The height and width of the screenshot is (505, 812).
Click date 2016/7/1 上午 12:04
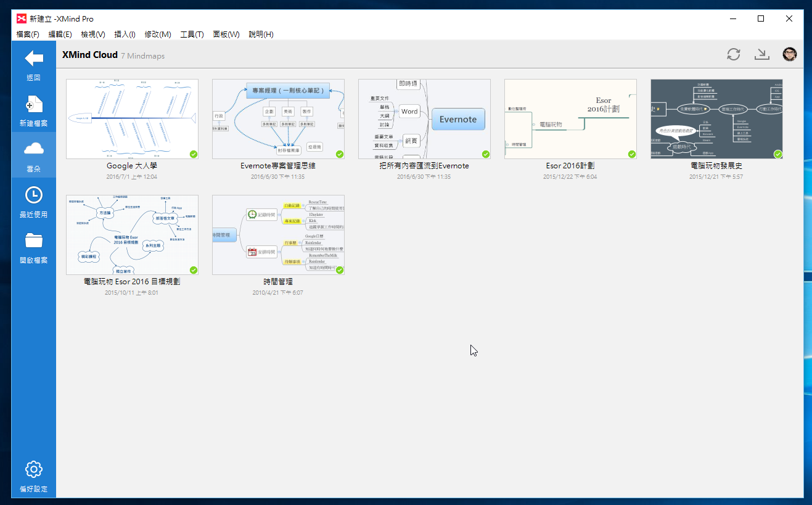pyautogui.click(x=132, y=177)
